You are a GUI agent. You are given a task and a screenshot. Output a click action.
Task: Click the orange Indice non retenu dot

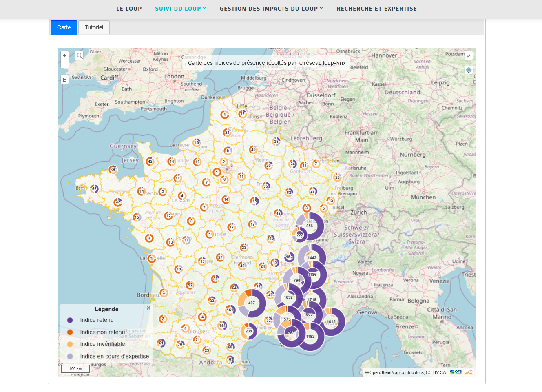tap(70, 332)
